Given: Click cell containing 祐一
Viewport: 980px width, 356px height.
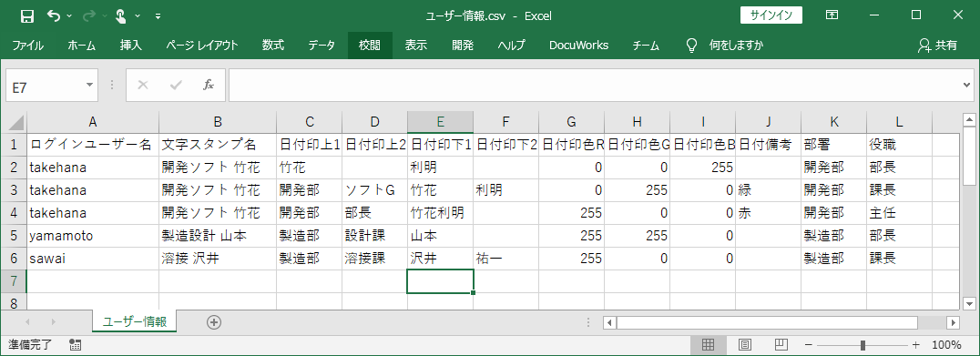Looking at the screenshot, I should tap(505, 259).
